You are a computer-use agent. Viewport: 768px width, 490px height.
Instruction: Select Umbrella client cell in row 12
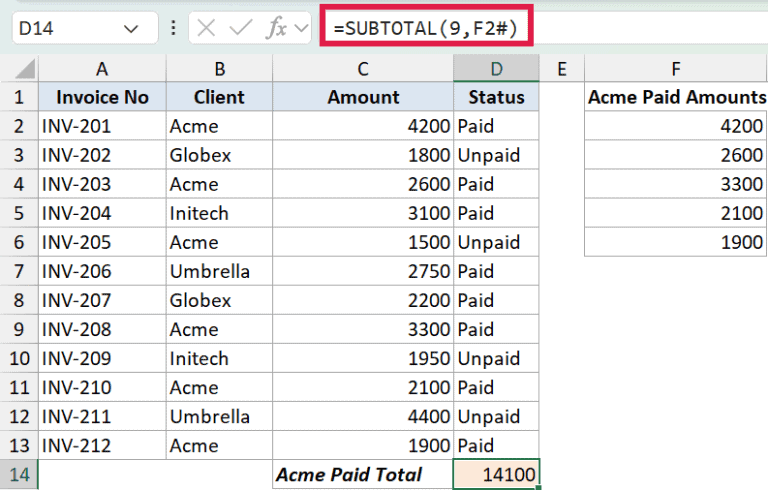pyautogui.click(x=219, y=416)
